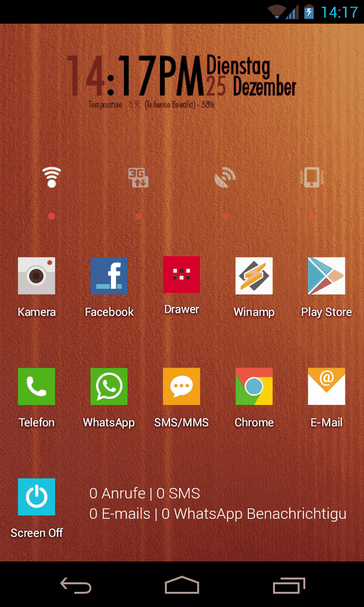Screen dimensions: 364x607
Task: Toggle the Wi-Fi widget switch
Action: [52, 177]
